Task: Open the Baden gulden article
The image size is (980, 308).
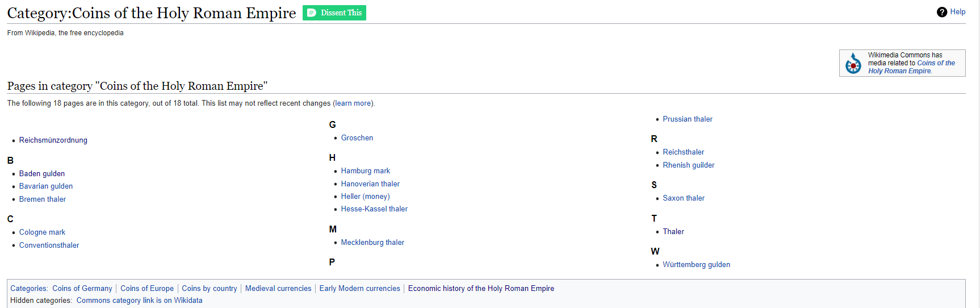Action: click(41, 174)
